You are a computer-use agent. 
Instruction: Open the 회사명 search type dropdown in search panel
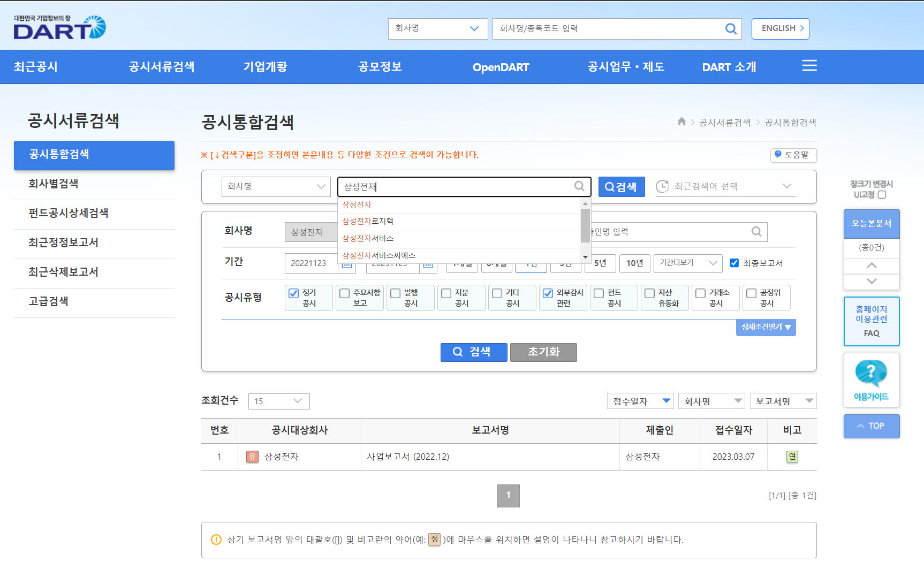click(x=276, y=186)
